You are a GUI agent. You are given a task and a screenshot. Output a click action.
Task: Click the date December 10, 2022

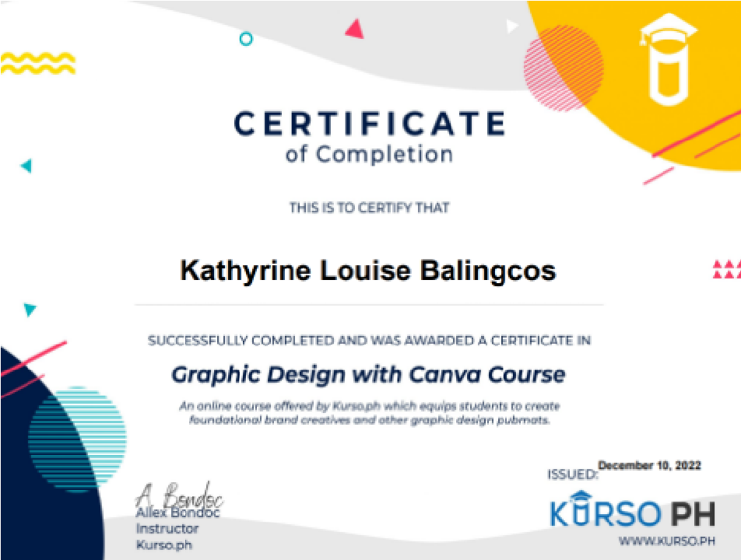[x=650, y=466]
